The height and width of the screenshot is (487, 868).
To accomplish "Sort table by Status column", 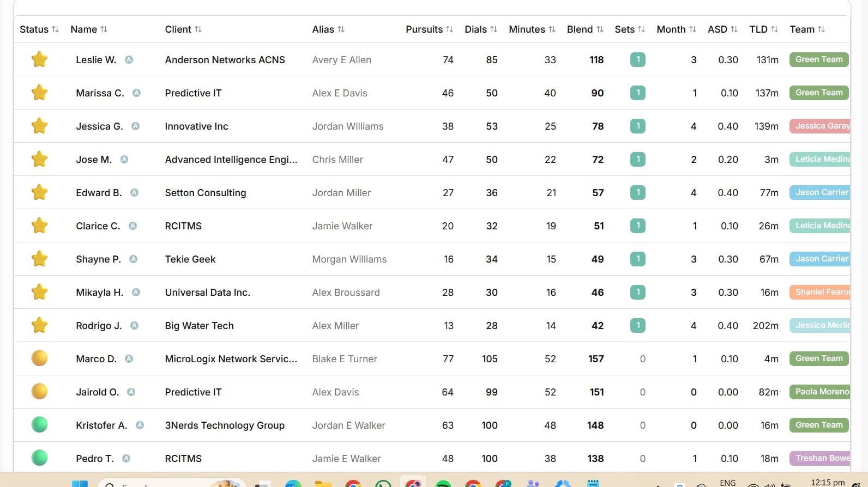I will (x=39, y=29).
